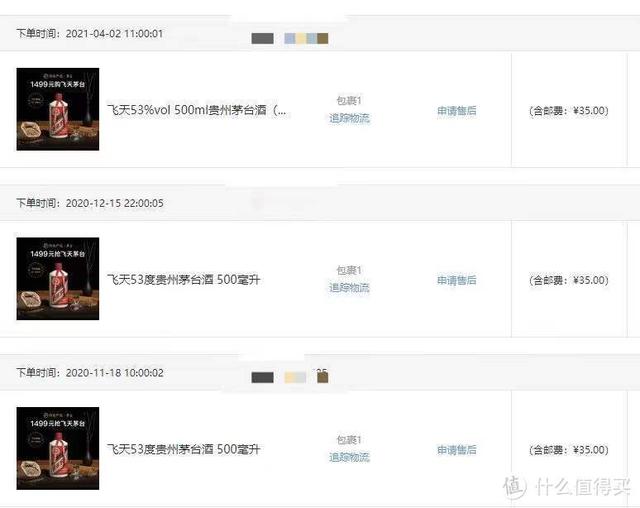Click dark gray block in 2020-11-18 order header

(262, 377)
